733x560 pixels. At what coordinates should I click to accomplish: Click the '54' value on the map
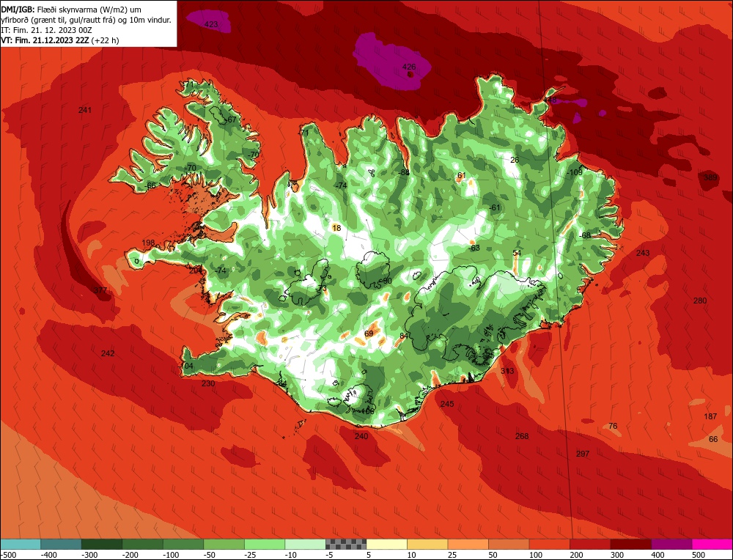point(517,254)
